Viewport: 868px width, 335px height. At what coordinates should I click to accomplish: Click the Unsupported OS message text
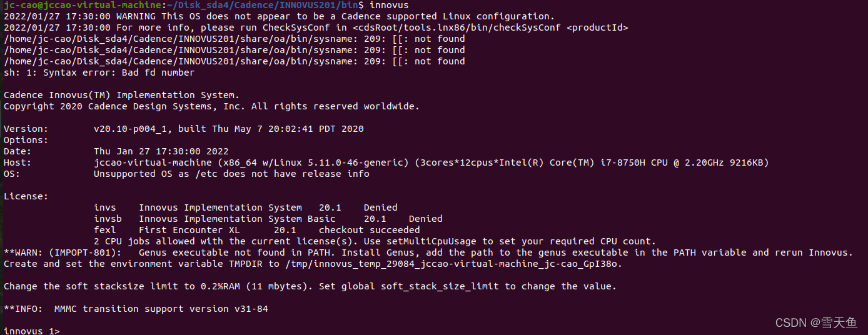231,174
